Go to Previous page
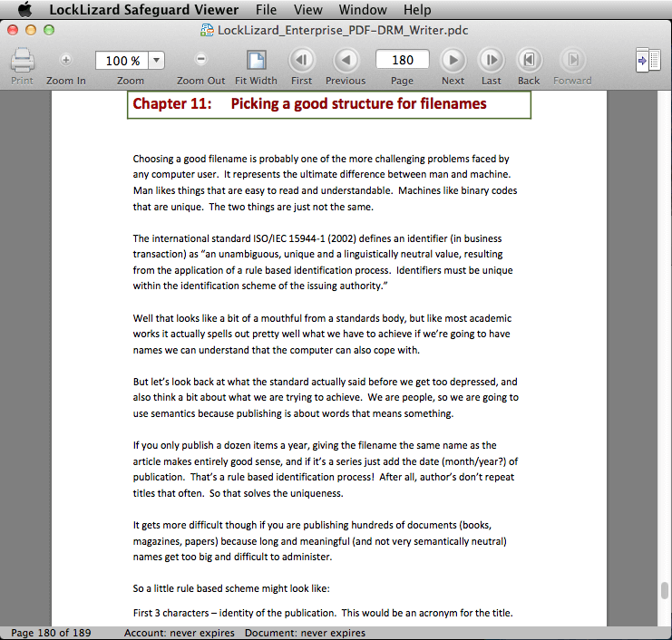Screen dimensions: 672x640 pyautogui.click(x=346, y=61)
